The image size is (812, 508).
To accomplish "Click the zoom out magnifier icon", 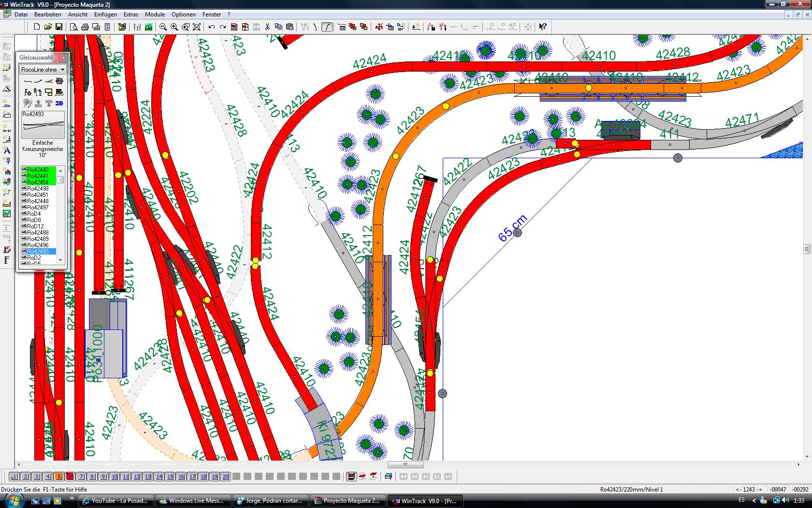I will coord(163,27).
